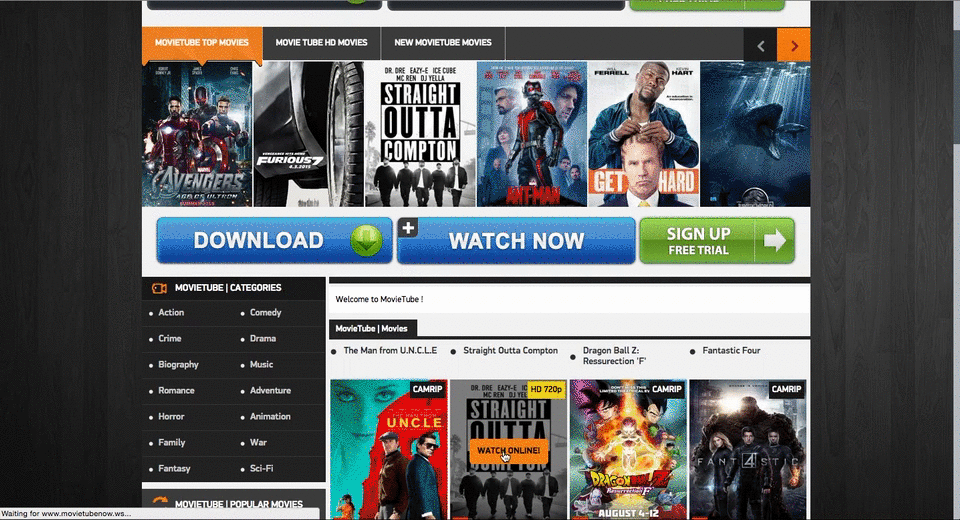Open Get Hard poster in carousel

tap(643, 134)
